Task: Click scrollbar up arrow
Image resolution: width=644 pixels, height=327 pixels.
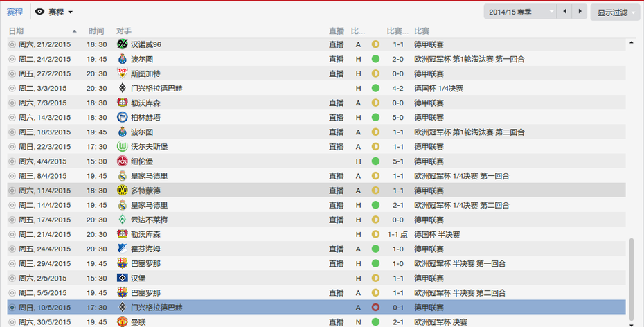Action: pyautogui.click(x=632, y=42)
